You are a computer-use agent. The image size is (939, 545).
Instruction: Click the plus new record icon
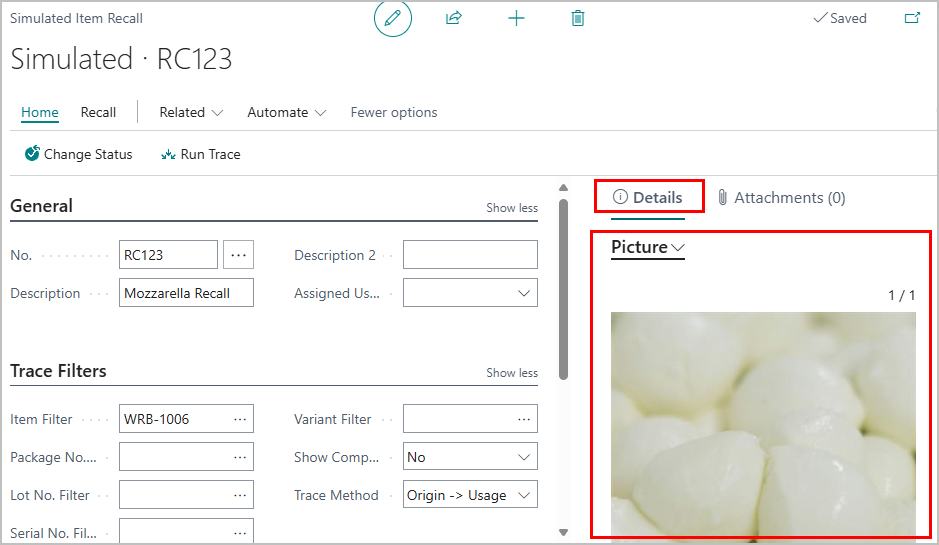516,19
